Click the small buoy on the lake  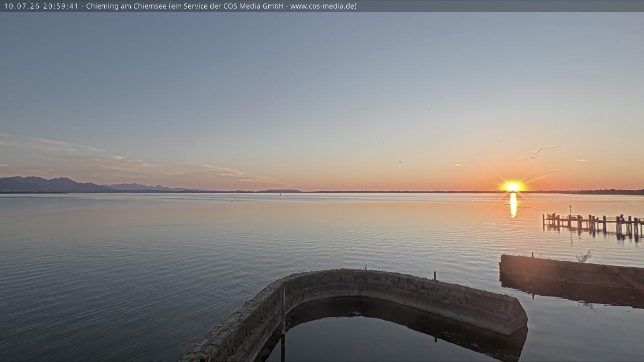coord(280,195)
